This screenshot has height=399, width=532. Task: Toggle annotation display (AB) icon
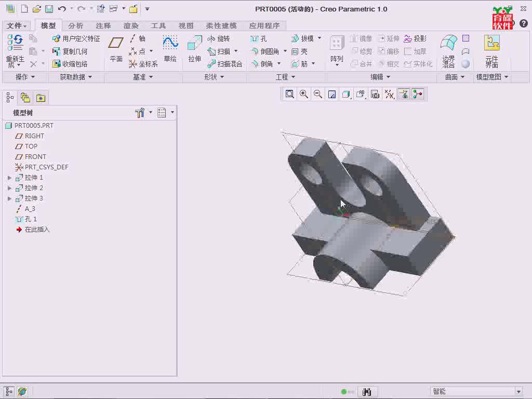361,94
